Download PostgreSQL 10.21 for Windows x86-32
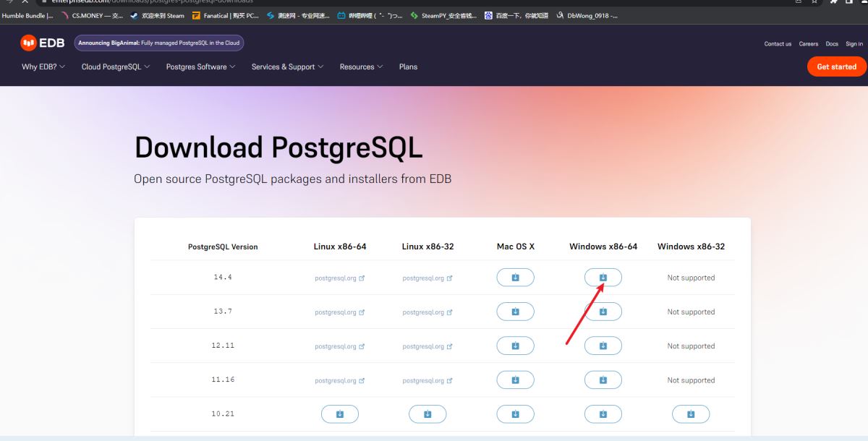 pos(691,414)
